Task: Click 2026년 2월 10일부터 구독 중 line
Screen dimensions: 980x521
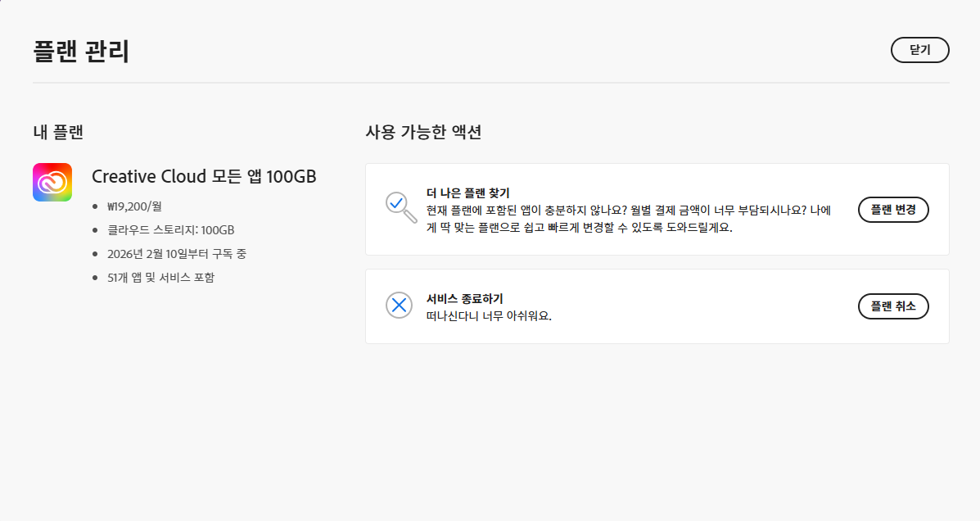Action: (x=177, y=254)
